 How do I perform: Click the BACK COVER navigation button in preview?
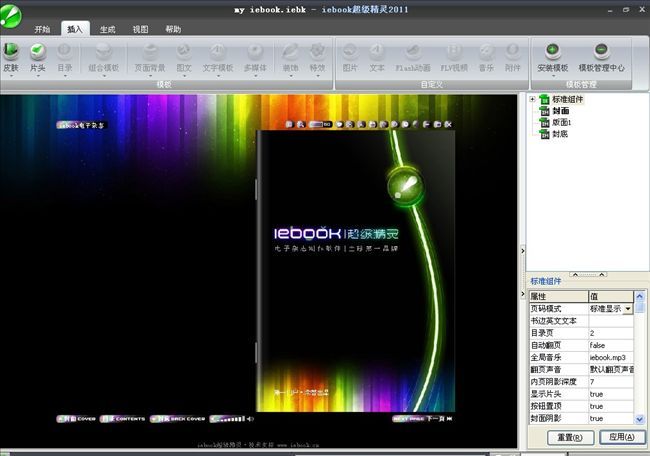(x=178, y=419)
